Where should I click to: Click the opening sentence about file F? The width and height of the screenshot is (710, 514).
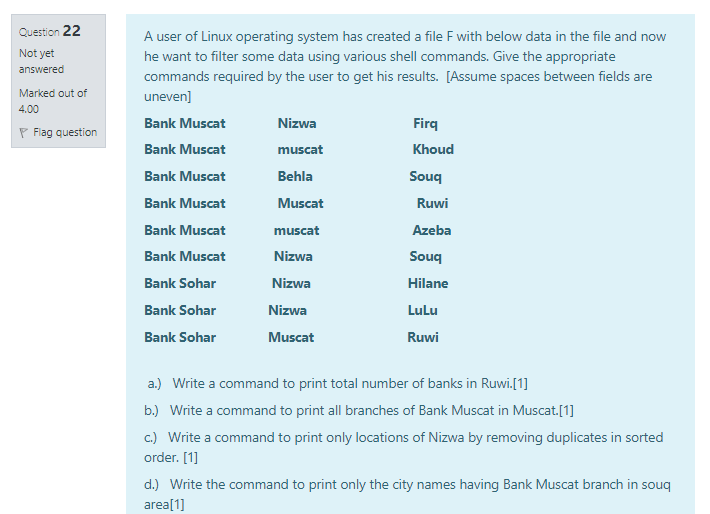[x=405, y=46]
